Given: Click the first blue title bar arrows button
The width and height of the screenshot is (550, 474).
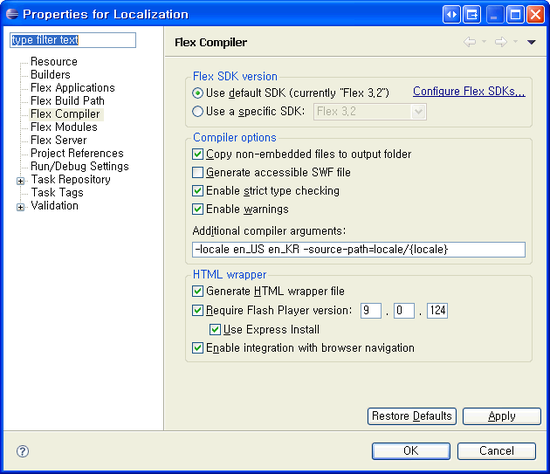Looking at the screenshot, I should [x=452, y=15].
